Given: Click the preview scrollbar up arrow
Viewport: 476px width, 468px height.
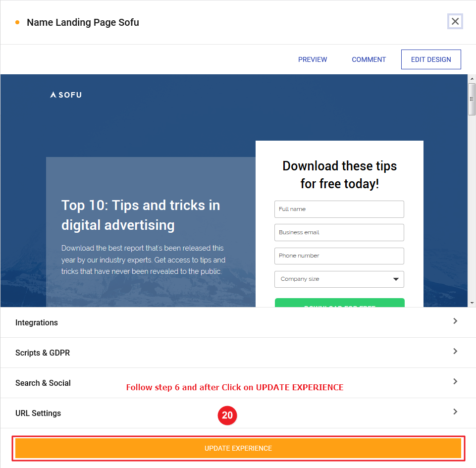Looking at the screenshot, I should (x=472, y=79).
